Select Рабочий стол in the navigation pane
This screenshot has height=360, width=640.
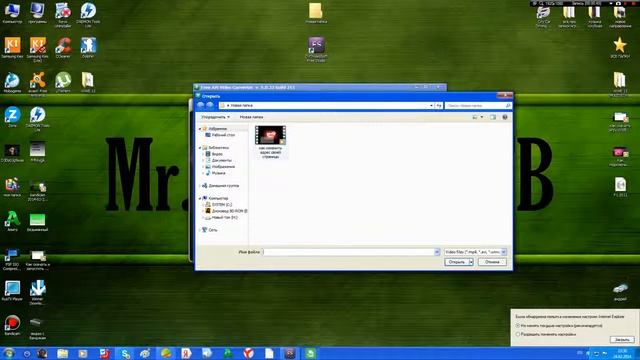(220, 135)
